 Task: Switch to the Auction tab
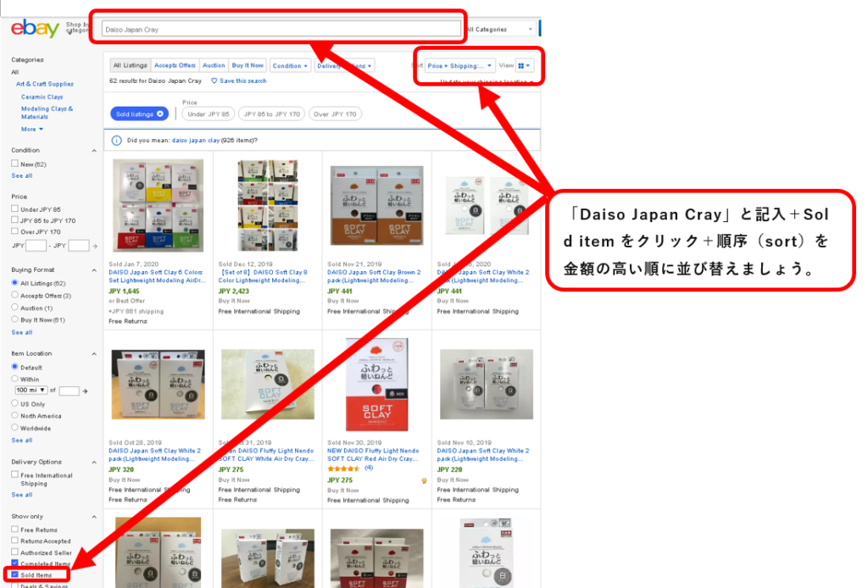click(214, 65)
